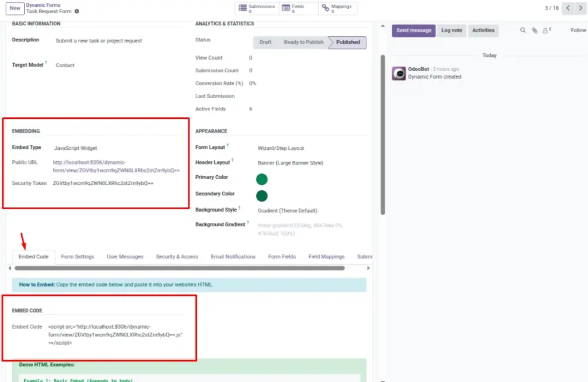Switch to the User Messages tab
The width and height of the screenshot is (588, 382).
[125, 257]
